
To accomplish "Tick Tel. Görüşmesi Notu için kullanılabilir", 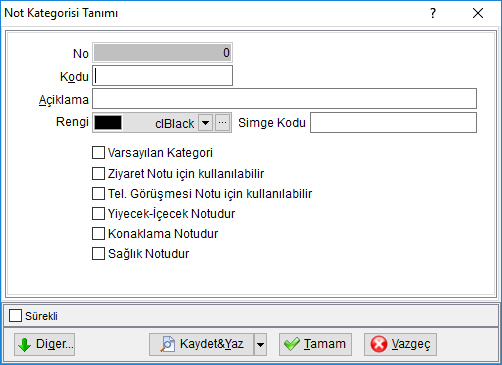I will [x=98, y=194].
